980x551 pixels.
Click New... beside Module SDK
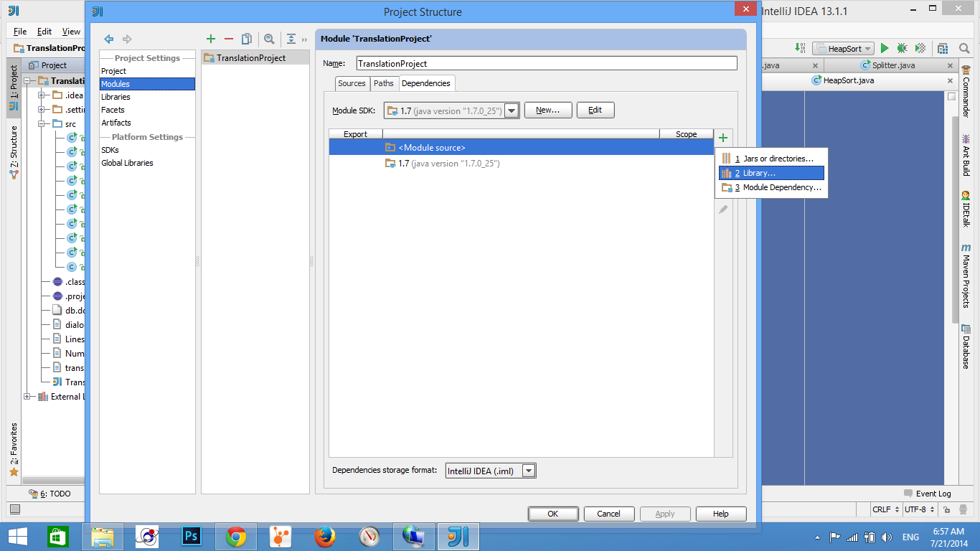(x=547, y=110)
